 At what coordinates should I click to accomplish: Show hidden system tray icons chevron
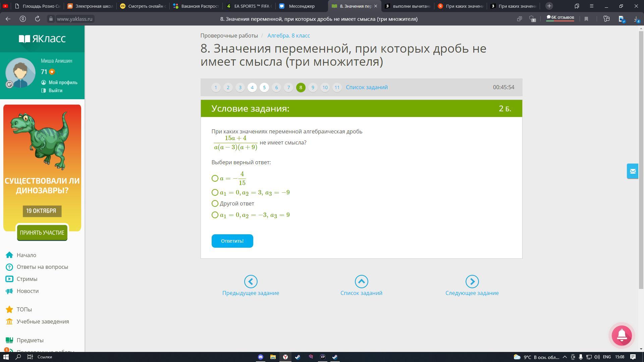(565, 357)
